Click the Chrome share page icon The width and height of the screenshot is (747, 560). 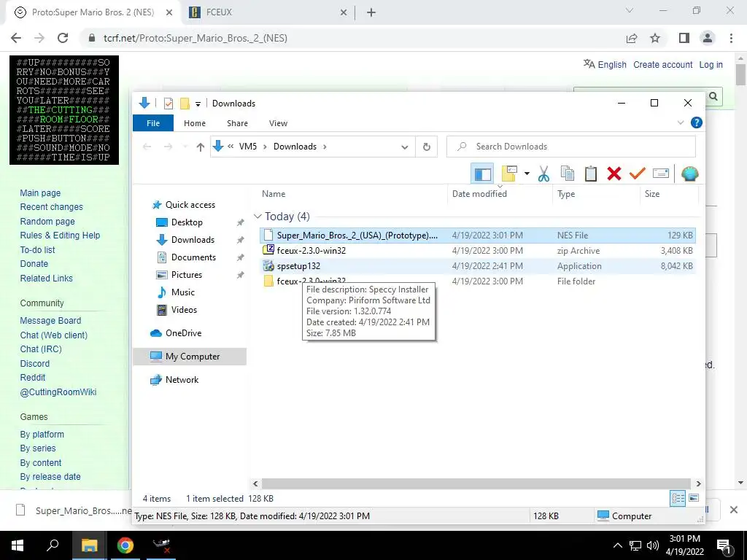pyautogui.click(x=632, y=38)
